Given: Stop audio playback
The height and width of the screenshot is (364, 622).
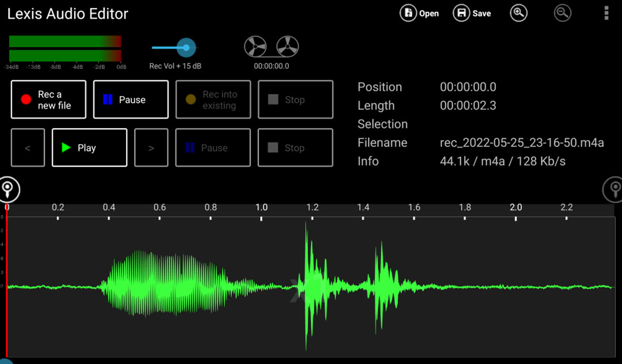Looking at the screenshot, I should click(x=295, y=148).
